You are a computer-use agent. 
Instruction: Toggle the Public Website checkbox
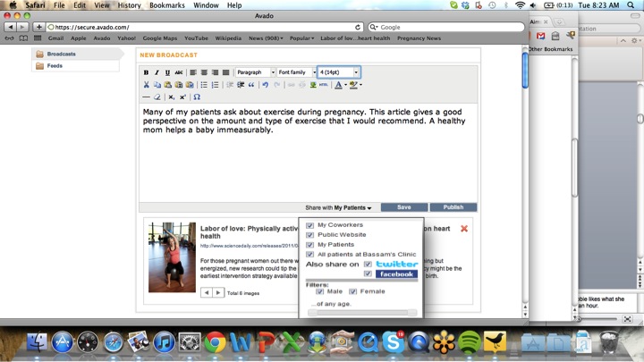click(x=310, y=235)
